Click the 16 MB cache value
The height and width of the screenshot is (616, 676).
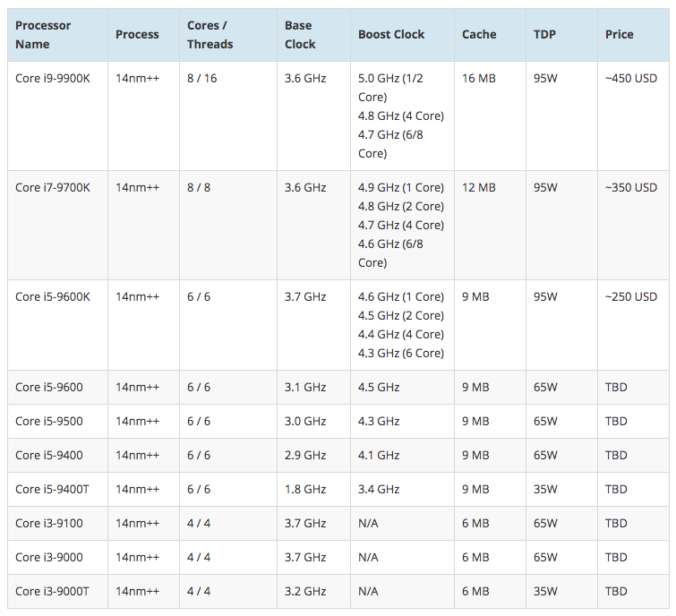coord(479,79)
